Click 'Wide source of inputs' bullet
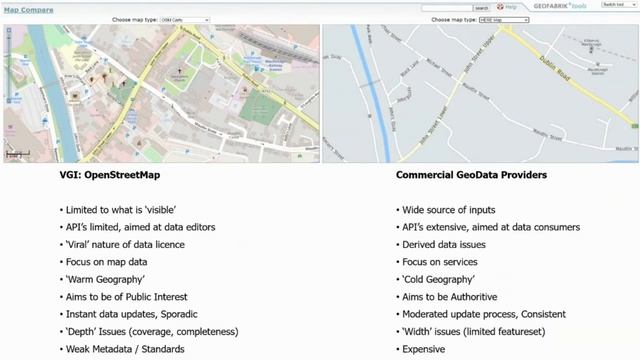Image resolution: width=640 pixels, height=360 pixels. point(446,210)
